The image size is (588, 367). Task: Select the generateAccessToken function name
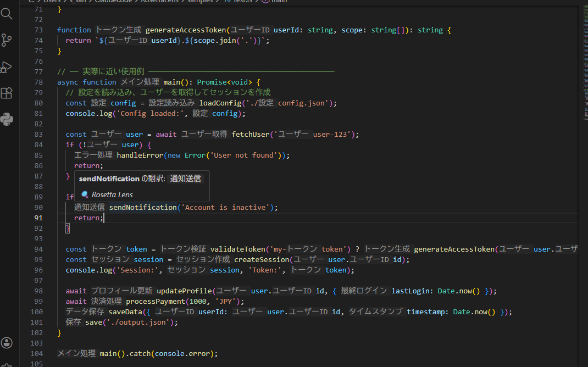click(x=187, y=30)
